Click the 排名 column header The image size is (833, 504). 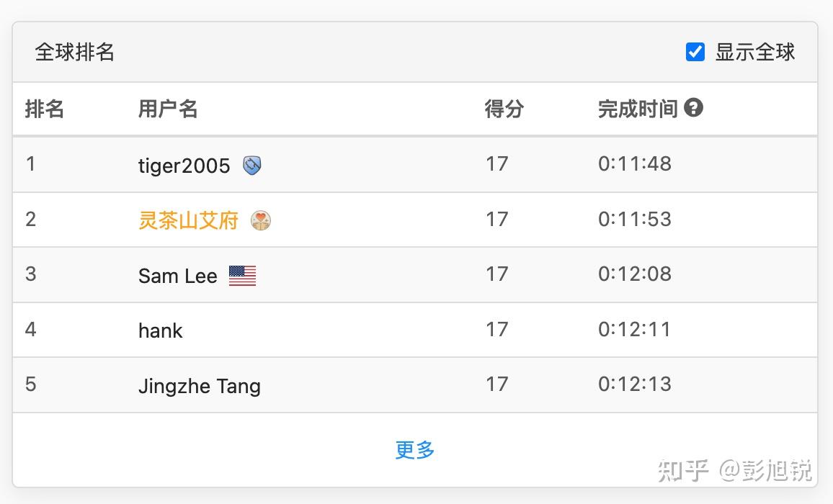[45, 109]
